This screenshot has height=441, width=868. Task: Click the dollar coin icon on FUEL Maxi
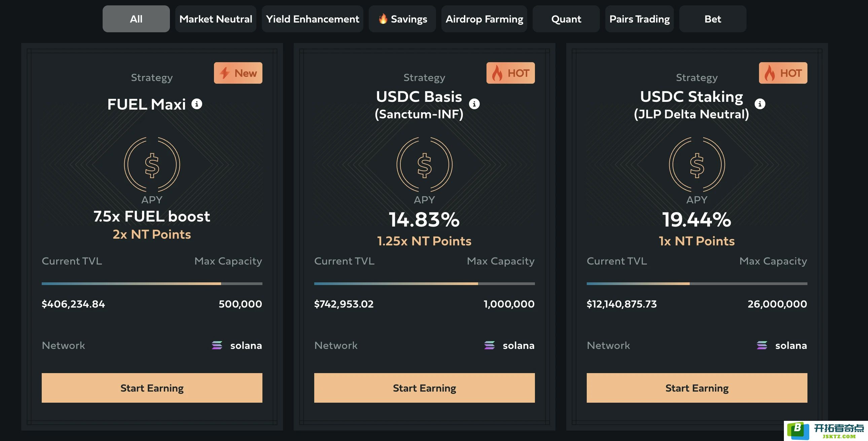[x=152, y=165]
